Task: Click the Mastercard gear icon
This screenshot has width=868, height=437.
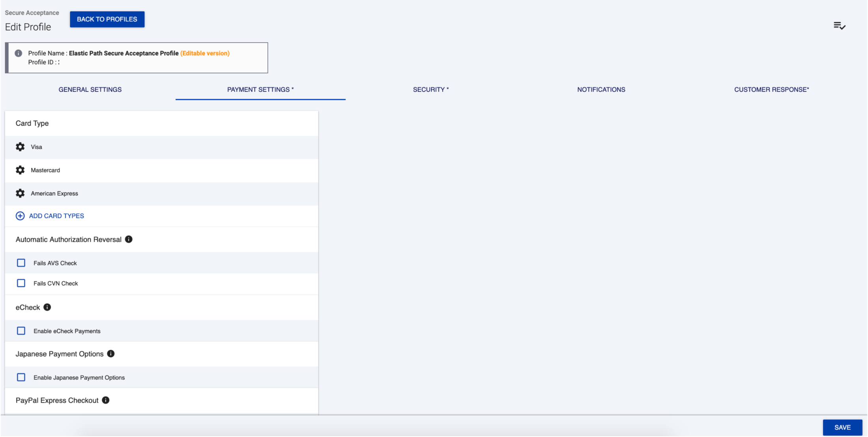Action: point(20,170)
